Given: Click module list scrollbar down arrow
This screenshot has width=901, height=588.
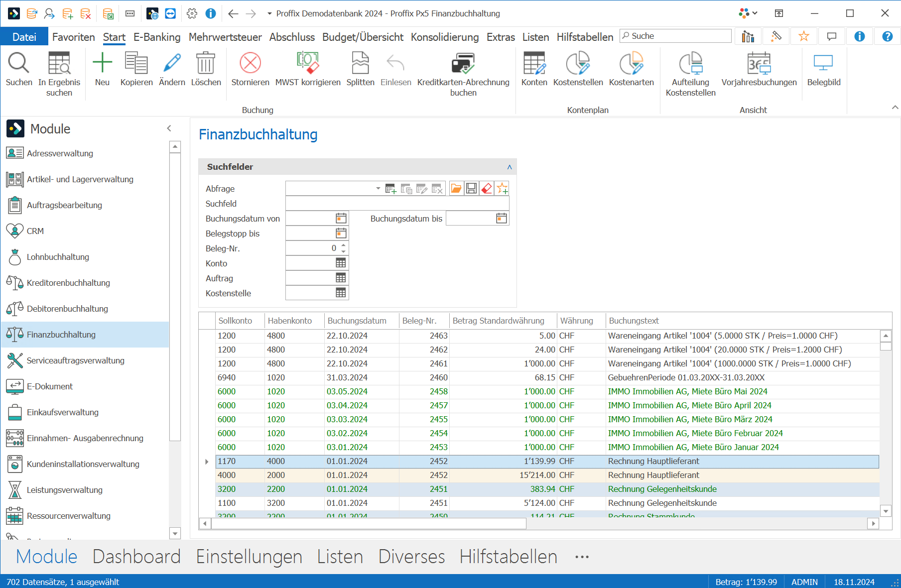Looking at the screenshot, I should (x=175, y=533).
